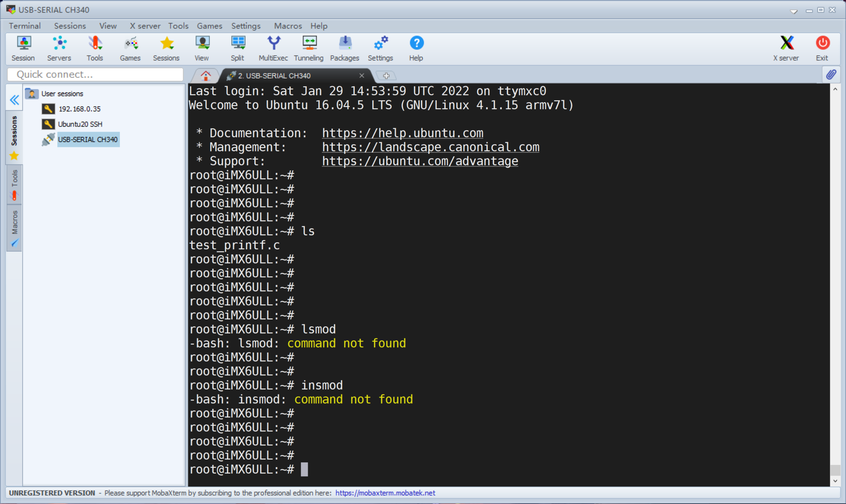Select the Sessions vertical sidebar tab
Viewport: 846px width, 504px height.
tap(14, 137)
